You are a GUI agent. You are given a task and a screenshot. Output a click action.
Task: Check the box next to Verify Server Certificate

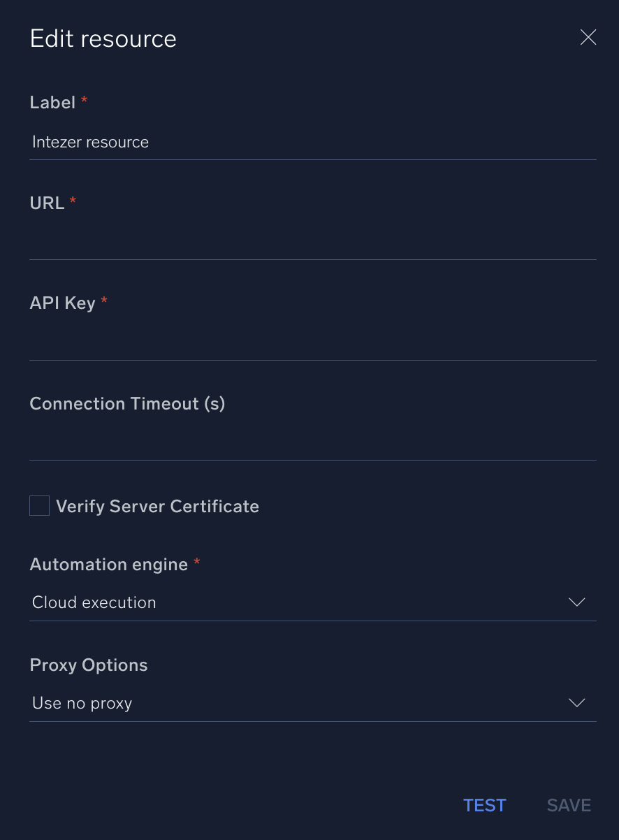pos(39,505)
